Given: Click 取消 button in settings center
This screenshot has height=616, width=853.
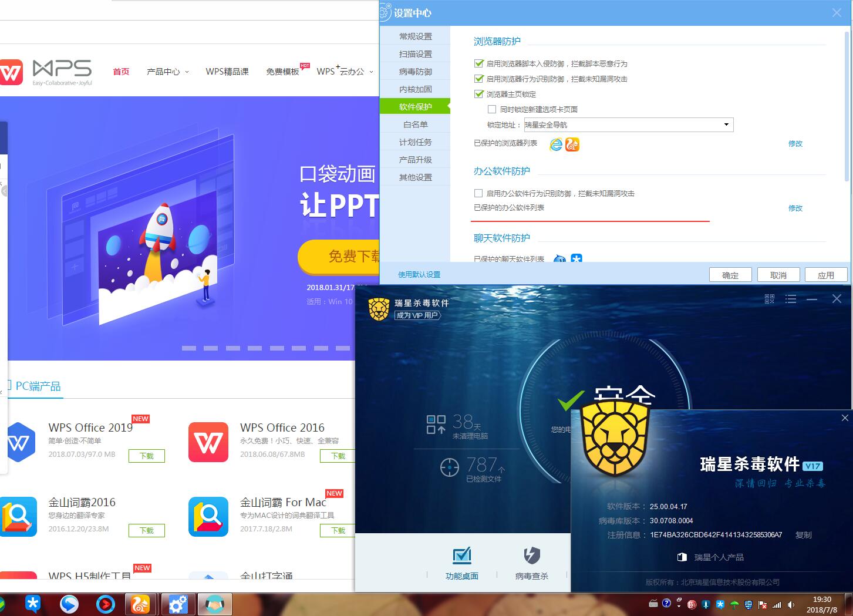Looking at the screenshot, I should coord(778,275).
